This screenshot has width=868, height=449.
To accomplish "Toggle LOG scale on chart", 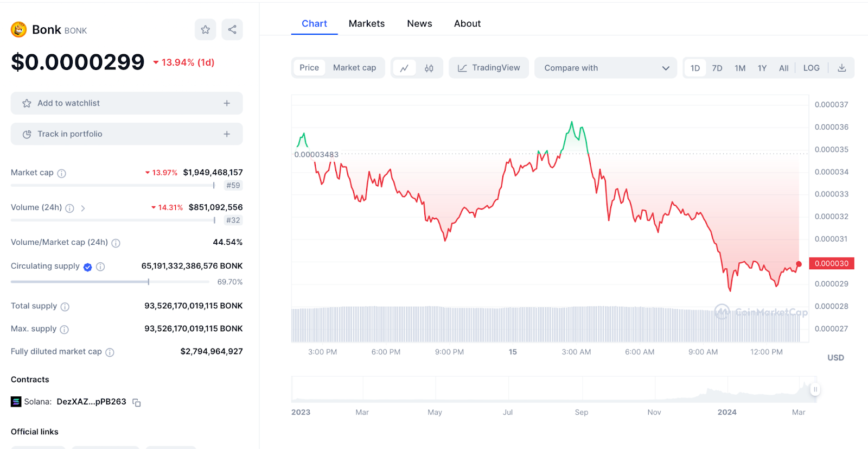I will pyautogui.click(x=812, y=68).
